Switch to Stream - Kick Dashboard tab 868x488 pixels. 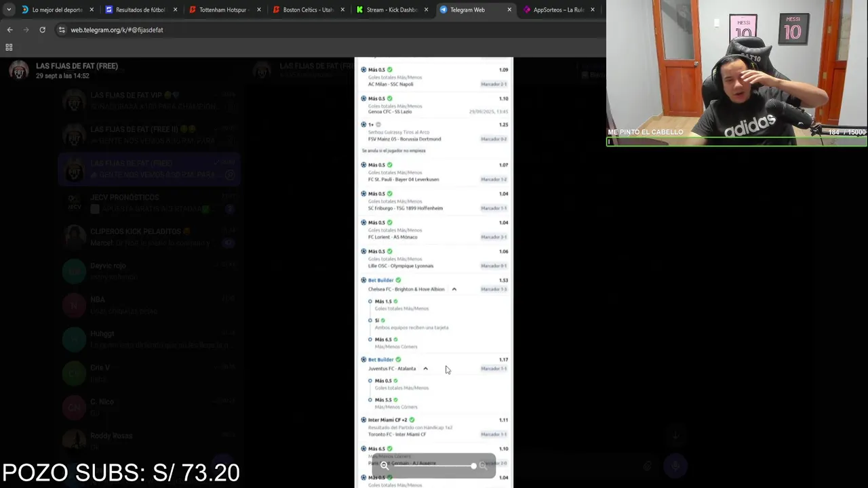[391, 9]
